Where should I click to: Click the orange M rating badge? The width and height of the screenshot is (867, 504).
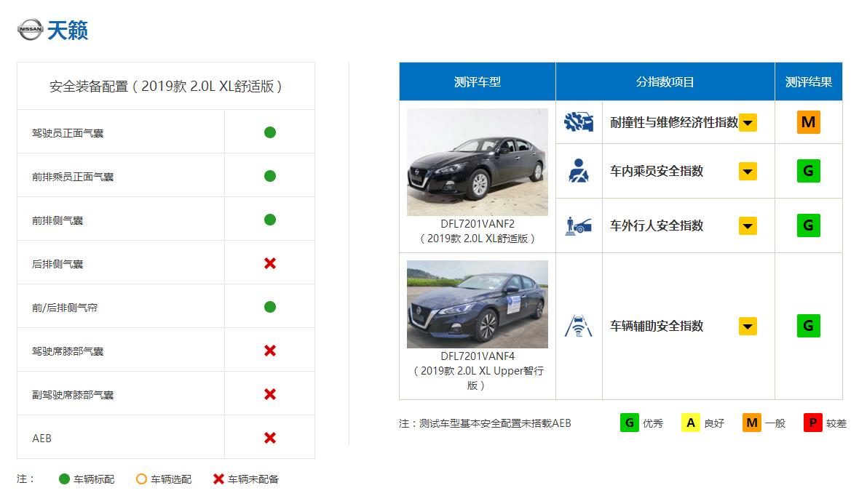click(x=808, y=122)
